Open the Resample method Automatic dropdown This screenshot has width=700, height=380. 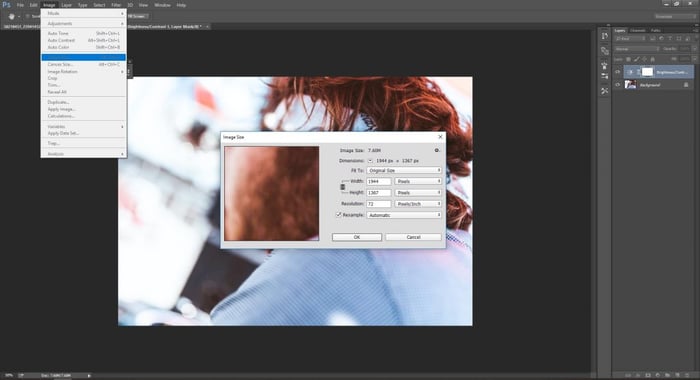click(x=404, y=215)
